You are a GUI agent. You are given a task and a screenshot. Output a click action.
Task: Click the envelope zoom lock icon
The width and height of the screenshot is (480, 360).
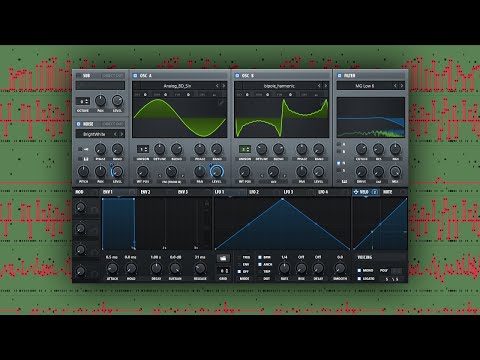(x=207, y=203)
